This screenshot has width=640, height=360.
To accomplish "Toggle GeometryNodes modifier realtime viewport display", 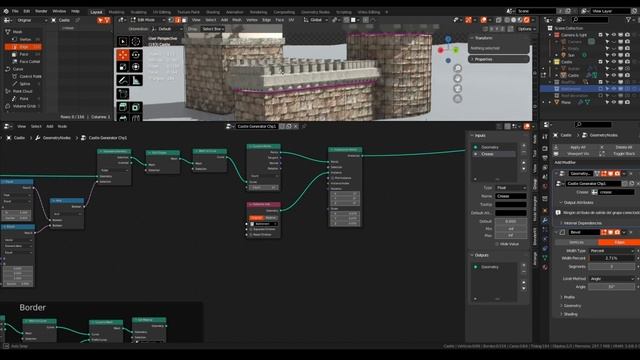I will [611, 174].
